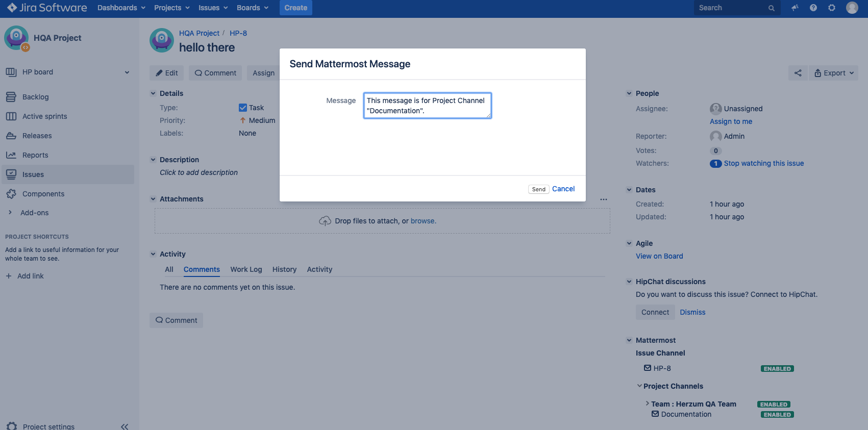This screenshot has width=868, height=430.
Task: Expand the Add-ons sidebar item
Action: click(10, 213)
